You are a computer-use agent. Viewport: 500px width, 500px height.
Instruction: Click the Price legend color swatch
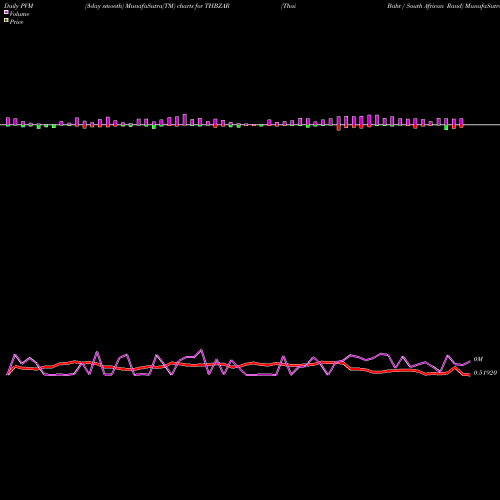tap(6, 21)
